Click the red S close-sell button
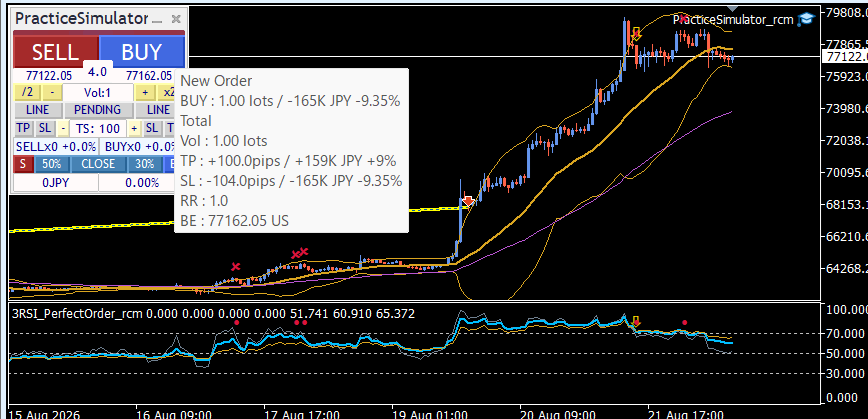 23,164
